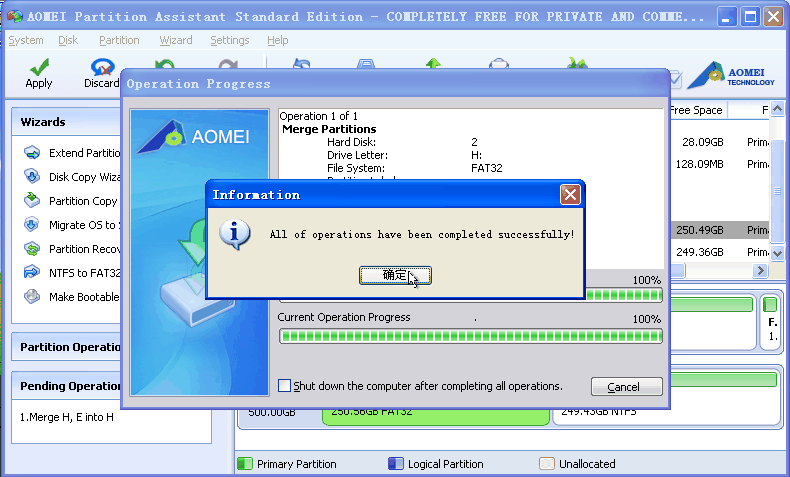This screenshot has width=790, height=477.
Task: Select pending operation 'Merge H, E into H'
Action: pos(67,417)
